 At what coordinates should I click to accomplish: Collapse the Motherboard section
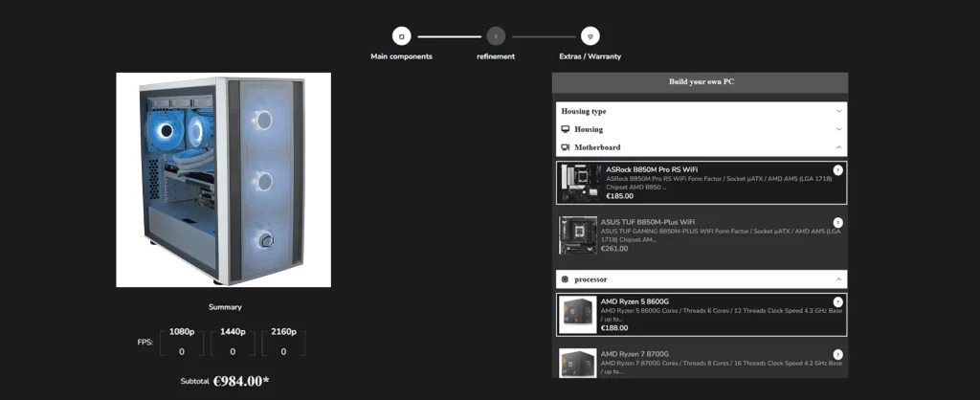coord(838,147)
